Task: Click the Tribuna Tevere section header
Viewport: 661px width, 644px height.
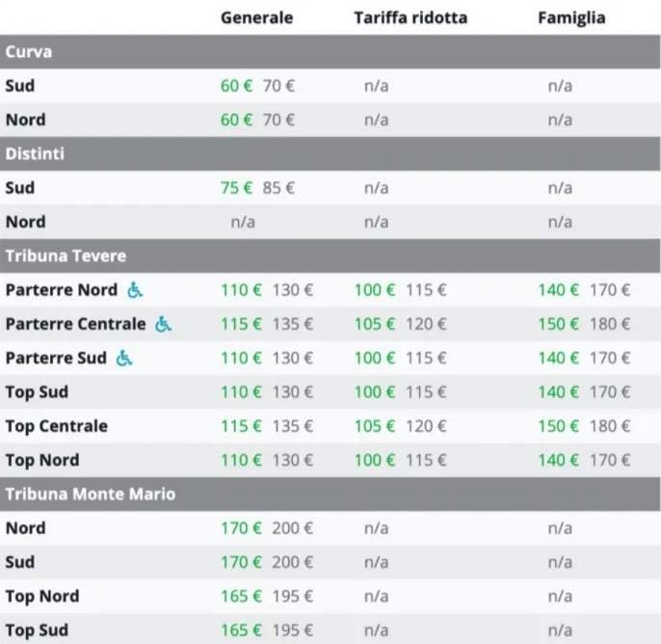Action: click(x=330, y=256)
